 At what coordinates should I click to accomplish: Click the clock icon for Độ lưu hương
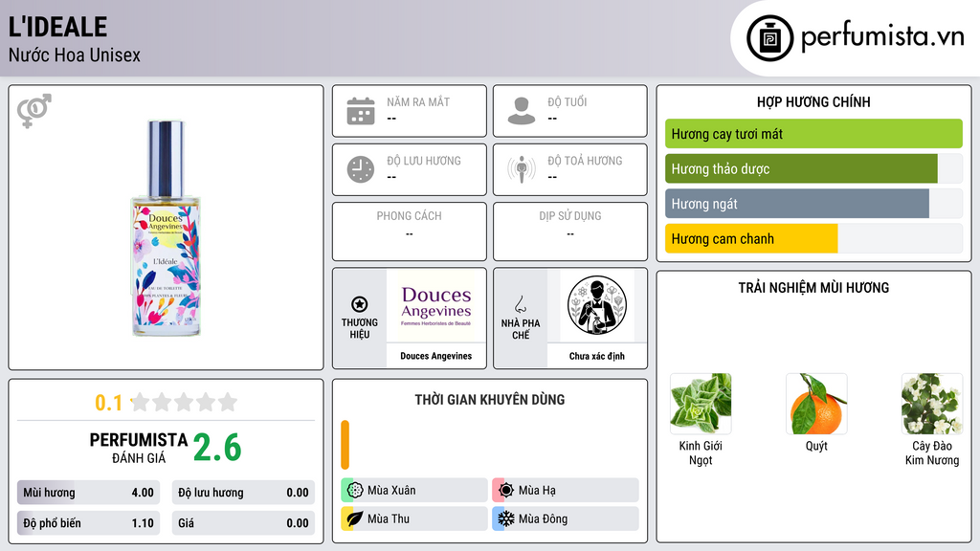point(361,169)
